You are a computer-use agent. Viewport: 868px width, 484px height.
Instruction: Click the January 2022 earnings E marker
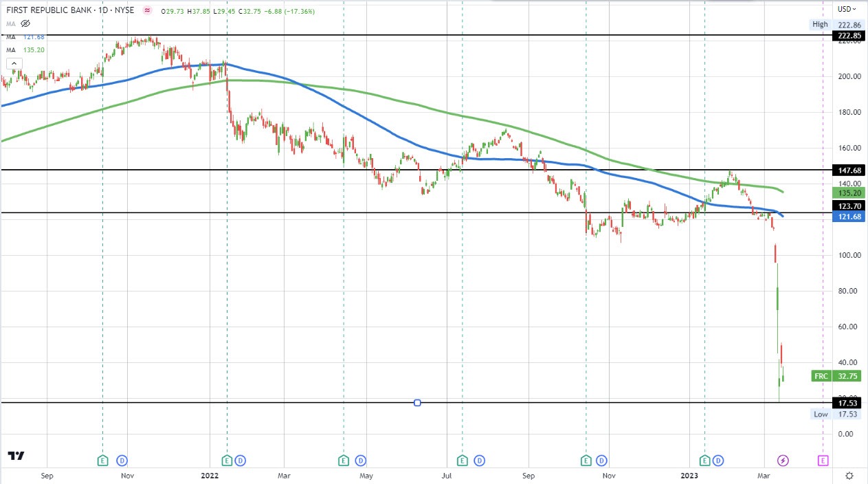tap(227, 460)
